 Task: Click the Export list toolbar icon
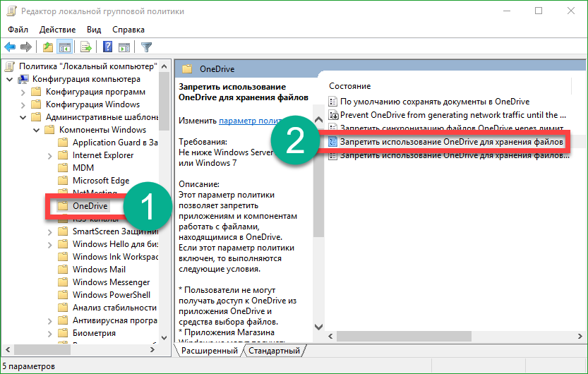tap(86, 47)
